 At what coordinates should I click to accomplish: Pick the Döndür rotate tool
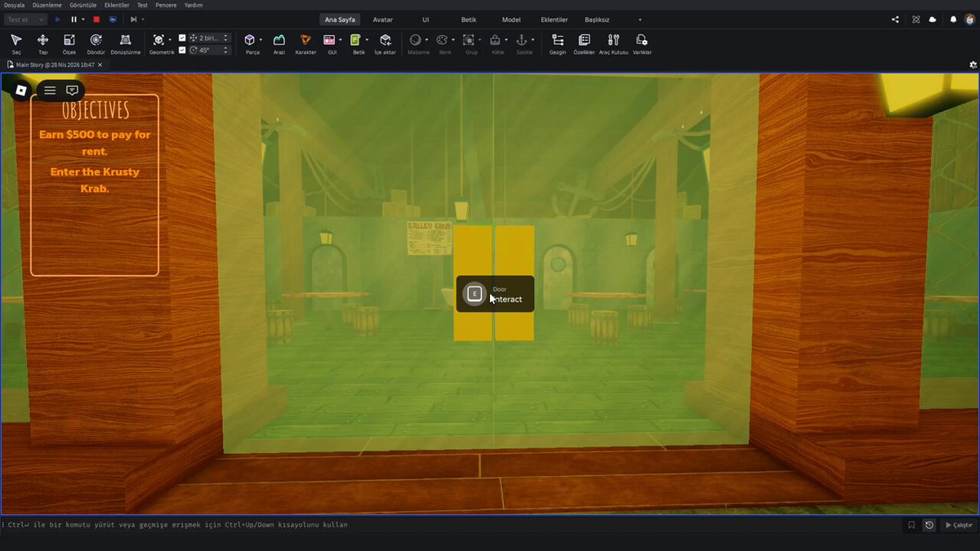tap(96, 43)
